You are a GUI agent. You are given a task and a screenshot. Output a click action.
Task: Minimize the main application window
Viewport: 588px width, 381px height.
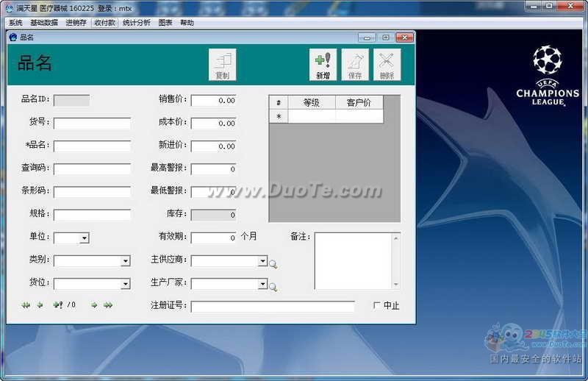pyautogui.click(x=534, y=6)
